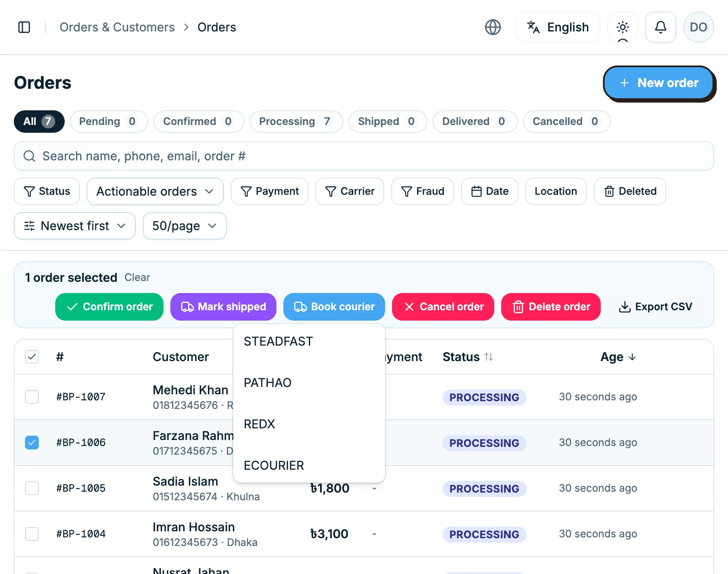Open Status filter

coord(47,191)
